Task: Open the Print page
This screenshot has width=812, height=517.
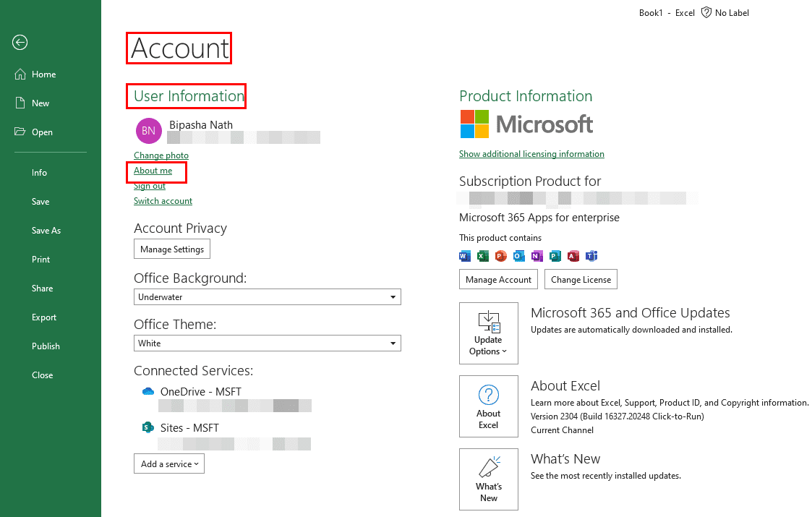Action: click(x=41, y=260)
